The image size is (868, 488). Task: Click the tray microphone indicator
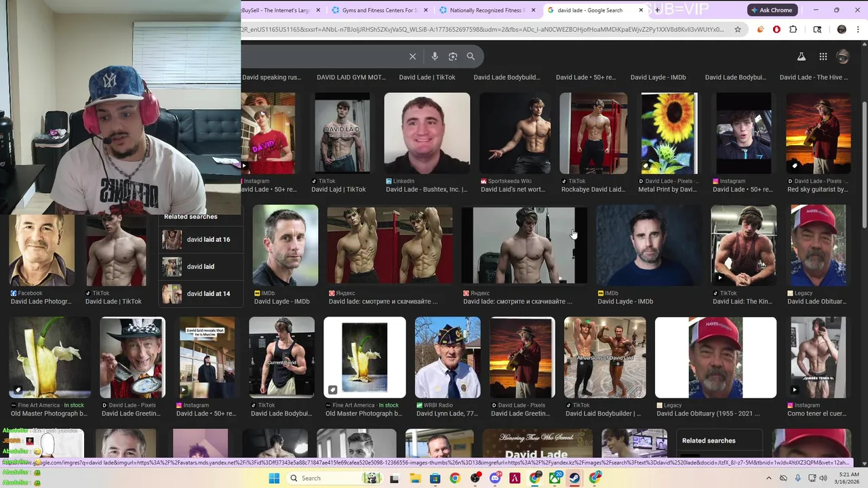click(797, 479)
